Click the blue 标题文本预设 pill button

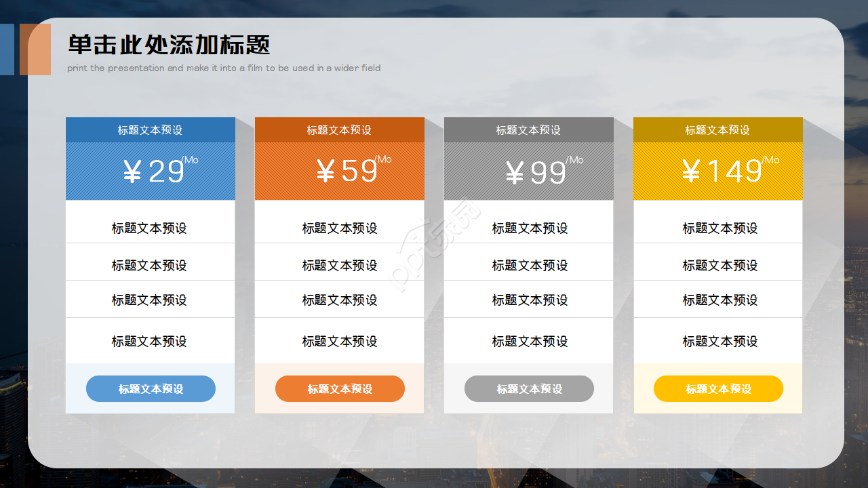pyautogui.click(x=150, y=388)
